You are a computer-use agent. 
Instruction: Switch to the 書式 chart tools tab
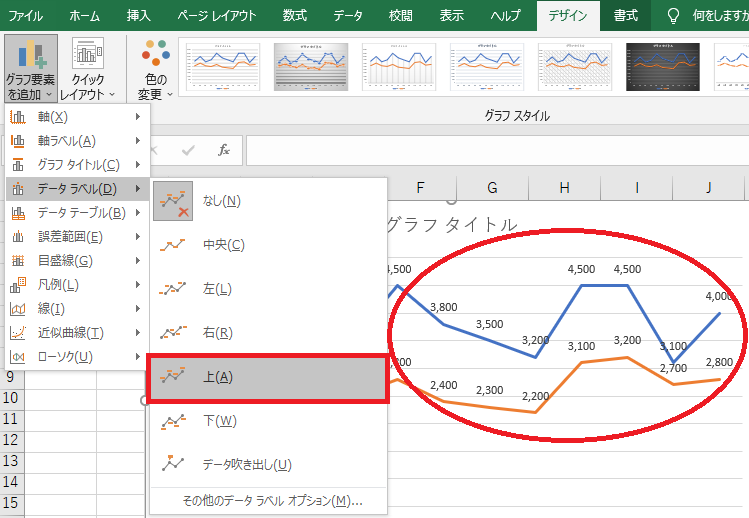click(x=625, y=16)
